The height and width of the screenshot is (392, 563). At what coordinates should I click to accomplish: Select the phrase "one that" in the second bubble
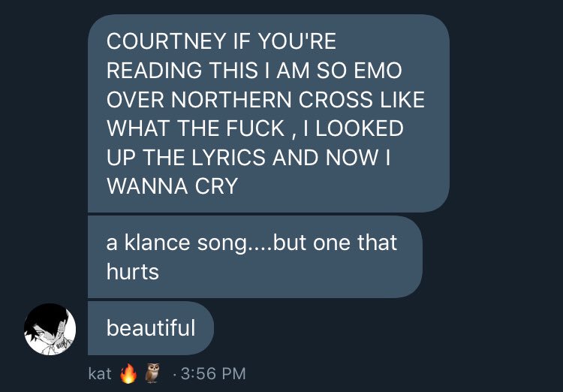click(355, 243)
